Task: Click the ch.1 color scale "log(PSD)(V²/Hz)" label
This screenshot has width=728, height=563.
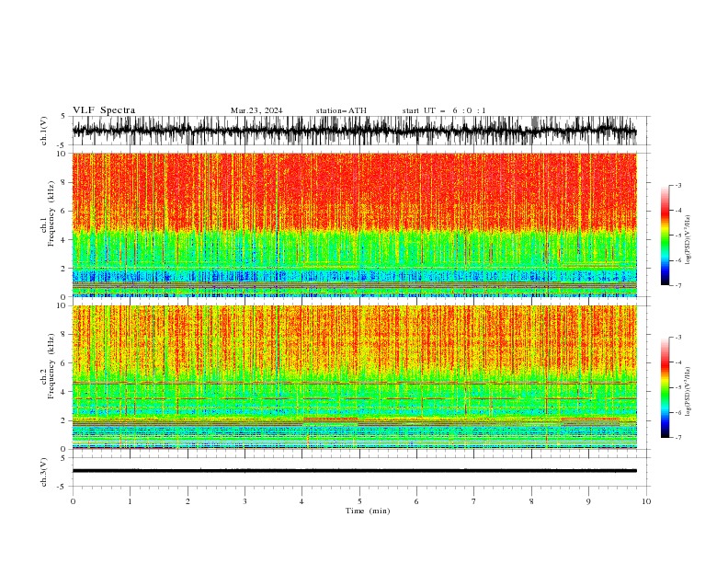Action: pos(688,240)
